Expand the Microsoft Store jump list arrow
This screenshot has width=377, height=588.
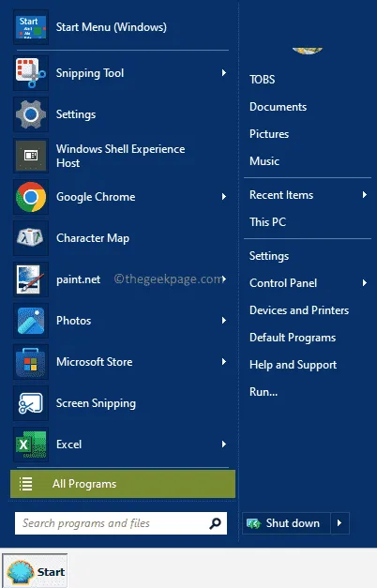[224, 361]
